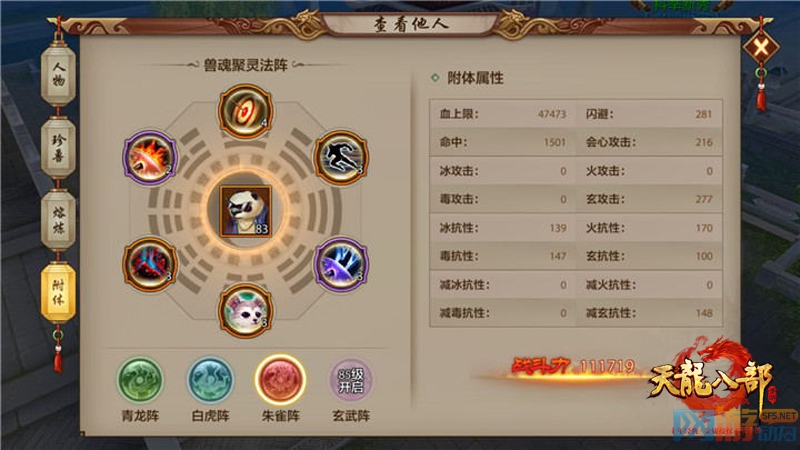Click the 血上限 attribute row
This screenshot has height=450, width=800.
click(503, 114)
